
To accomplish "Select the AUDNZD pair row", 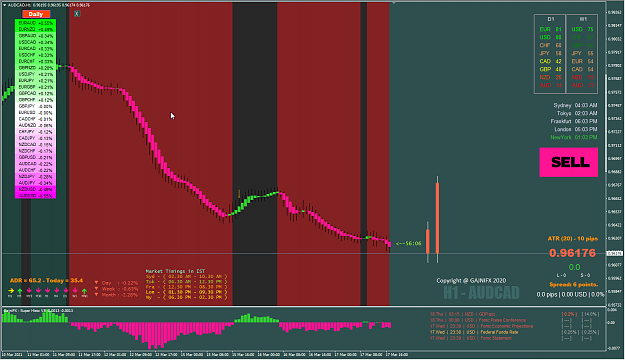I will point(35,125).
